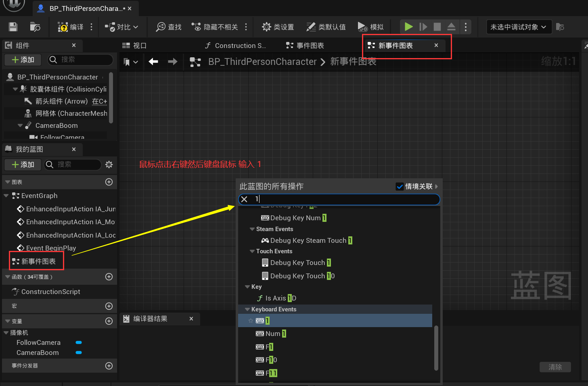Select ConstructionScript function
The width and height of the screenshot is (588, 386).
click(46, 292)
